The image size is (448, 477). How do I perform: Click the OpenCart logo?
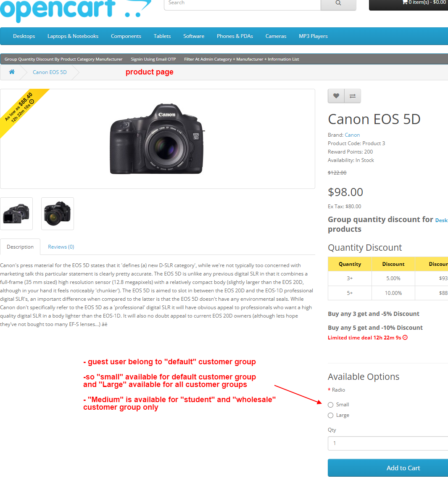(75, 9)
